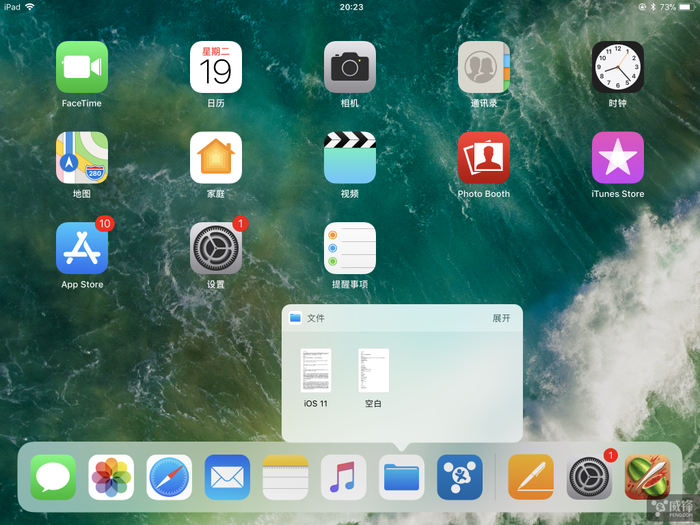The height and width of the screenshot is (525, 700).
Task: Open the Calendar app showing 19
Action: click(216, 67)
